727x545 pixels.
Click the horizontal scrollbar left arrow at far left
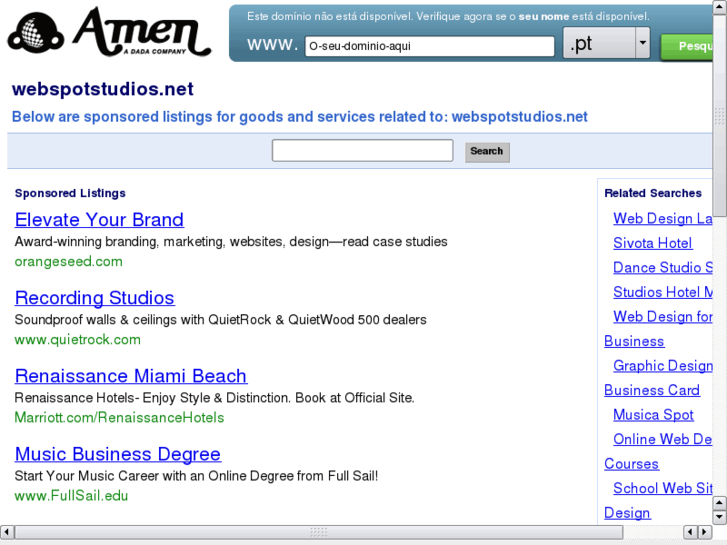click(x=7, y=532)
